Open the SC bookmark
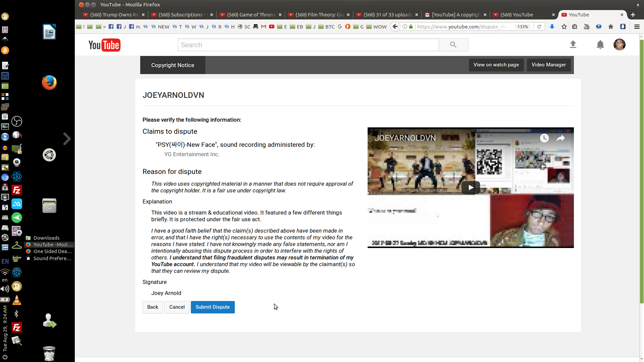The width and height of the screenshot is (644, 362). 244,26
